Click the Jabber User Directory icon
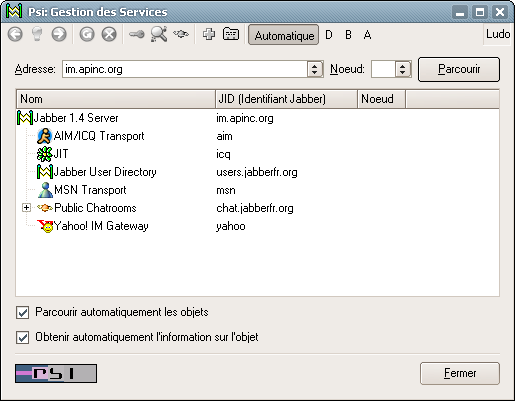The width and height of the screenshot is (515, 401). 45,172
